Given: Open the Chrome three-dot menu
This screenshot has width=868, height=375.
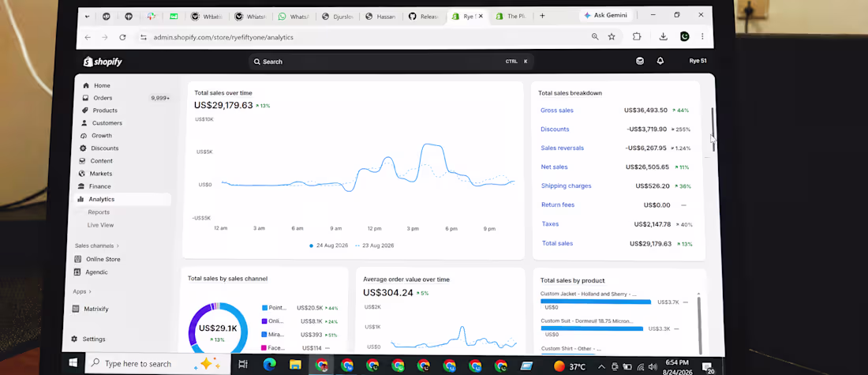Looking at the screenshot, I should [702, 36].
